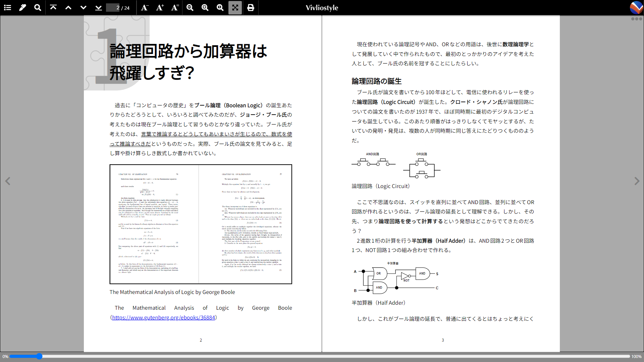Open the print dialog

pyautogui.click(x=251, y=7)
